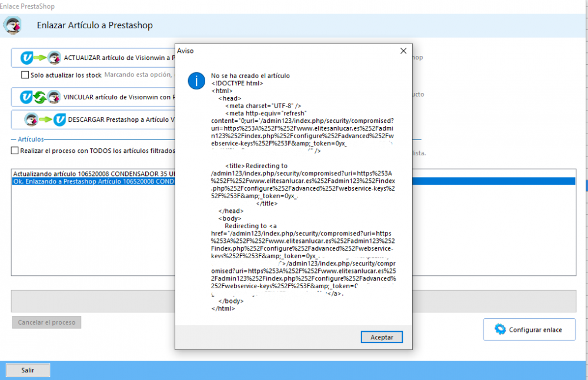Click the VINCULAR artículo de Visionwin button
Screen dimensions: 588x380
pos(93,97)
